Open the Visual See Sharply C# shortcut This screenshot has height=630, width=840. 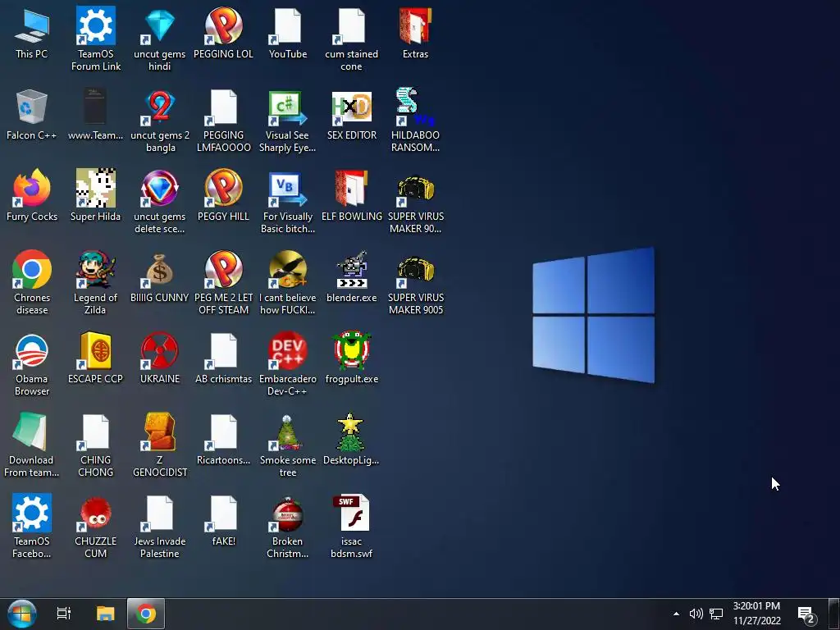(288, 121)
